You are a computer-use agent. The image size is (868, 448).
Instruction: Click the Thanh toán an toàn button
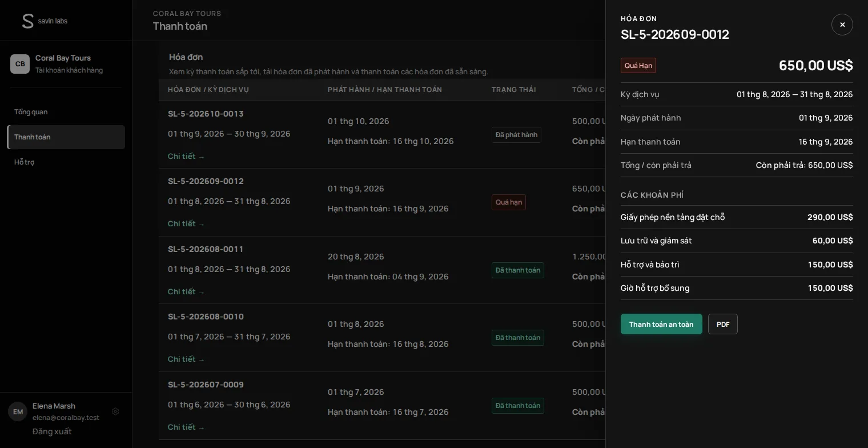click(x=661, y=324)
